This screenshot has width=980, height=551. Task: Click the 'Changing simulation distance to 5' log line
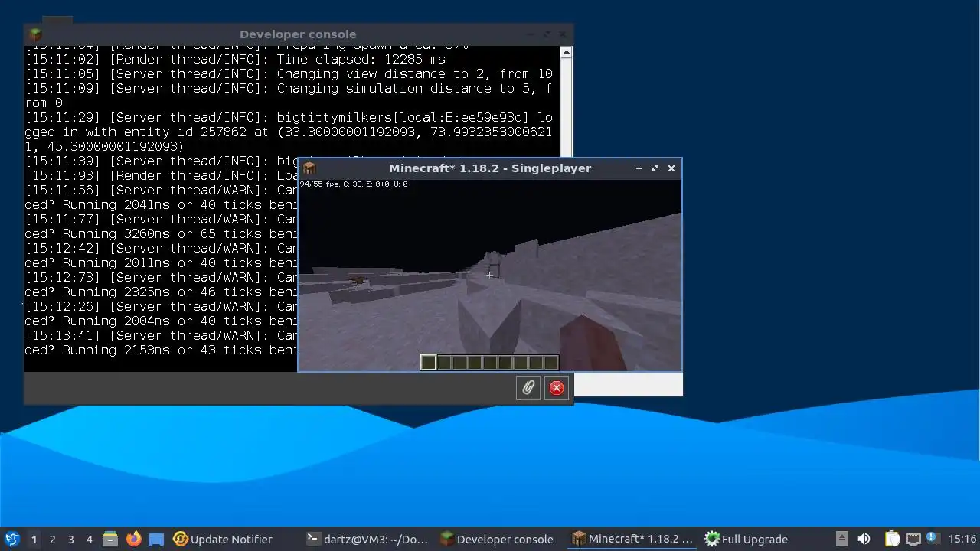pyautogui.click(x=289, y=96)
